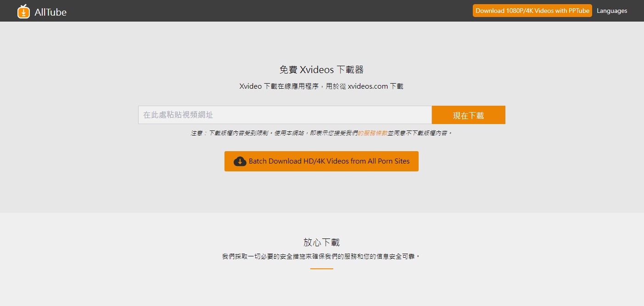The height and width of the screenshot is (306, 644).
Task: Click the Xvideo 下載在線應用程序 subtitle text
Action: point(321,86)
